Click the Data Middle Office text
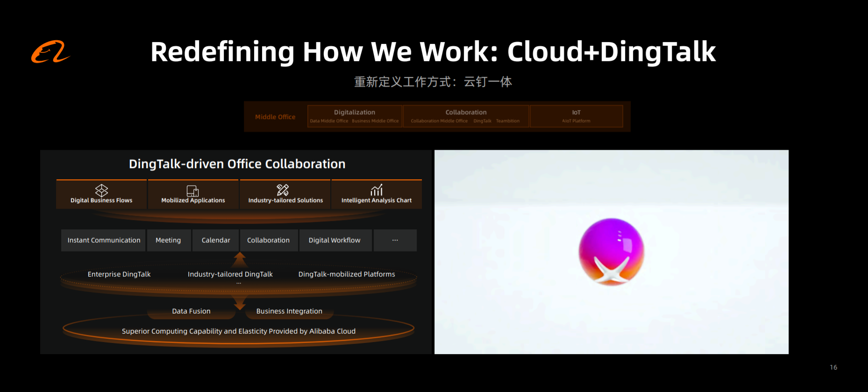The width and height of the screenshot is (868, 392). (x=329, y=121)
